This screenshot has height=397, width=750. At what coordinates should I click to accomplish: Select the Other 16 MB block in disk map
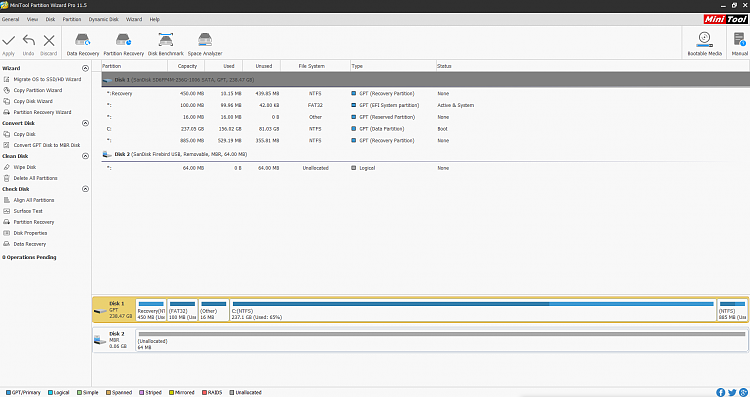[213, 310]
